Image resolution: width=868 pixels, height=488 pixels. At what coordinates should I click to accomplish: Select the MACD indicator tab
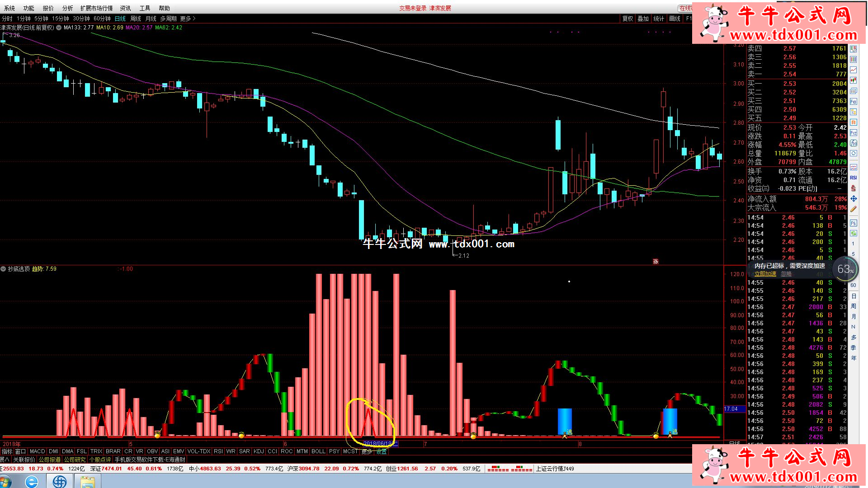coord(37,451)
